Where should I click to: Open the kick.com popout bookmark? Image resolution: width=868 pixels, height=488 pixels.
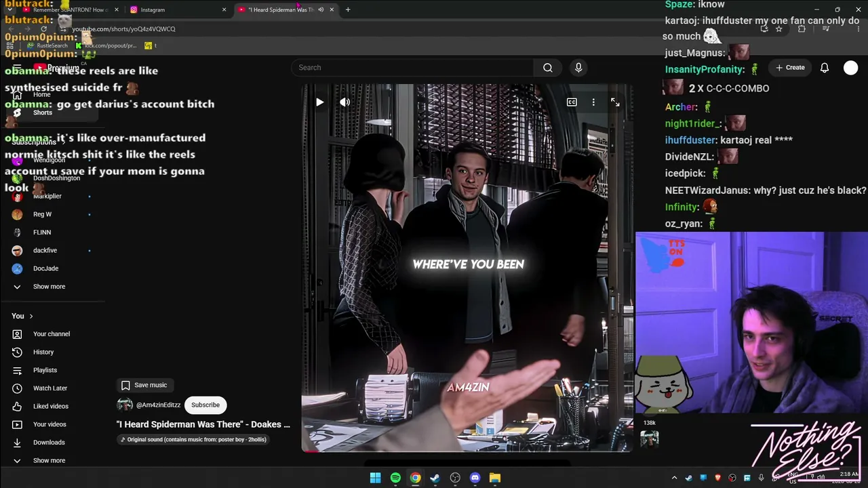click(x=106, y=45)
